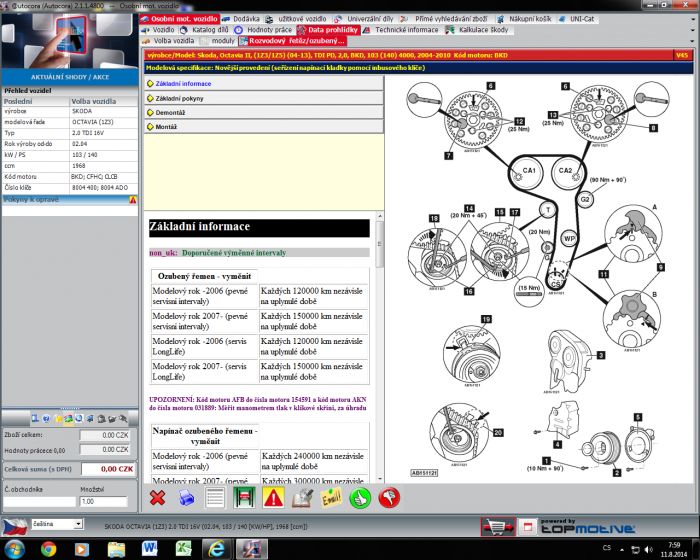
Task: Switch to the užitkové vozidlo tab
Action: 296,19
